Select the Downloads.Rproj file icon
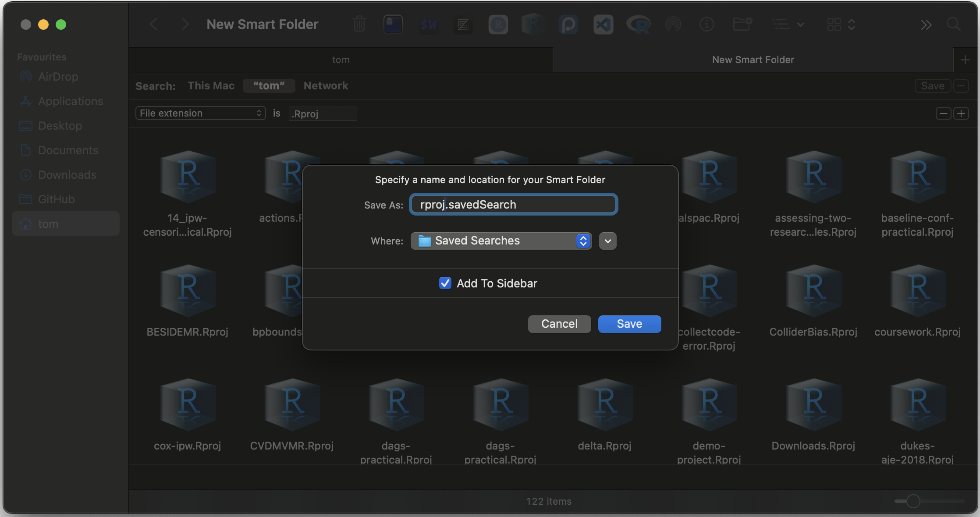The image size is (980, 517). pyautogui.click(x=813, y=405)
